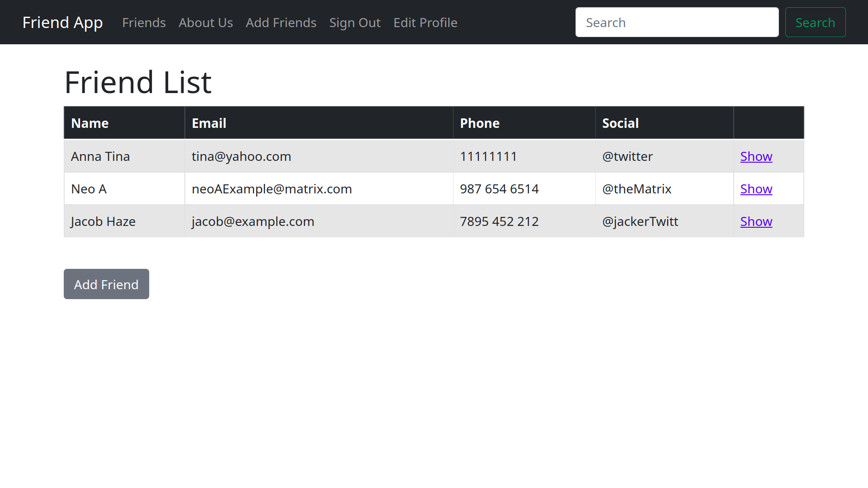Select the tina@yahoo.com email cell

(x=241, y=156)
